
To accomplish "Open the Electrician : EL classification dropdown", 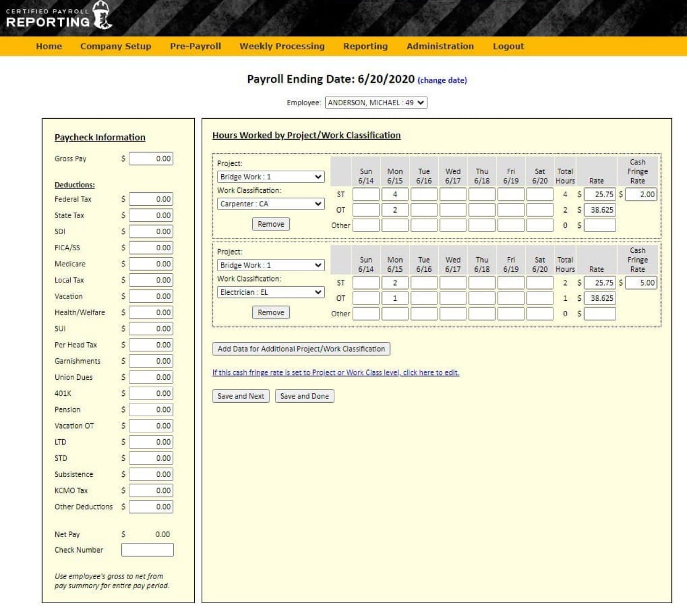I will tap(271, 292).
